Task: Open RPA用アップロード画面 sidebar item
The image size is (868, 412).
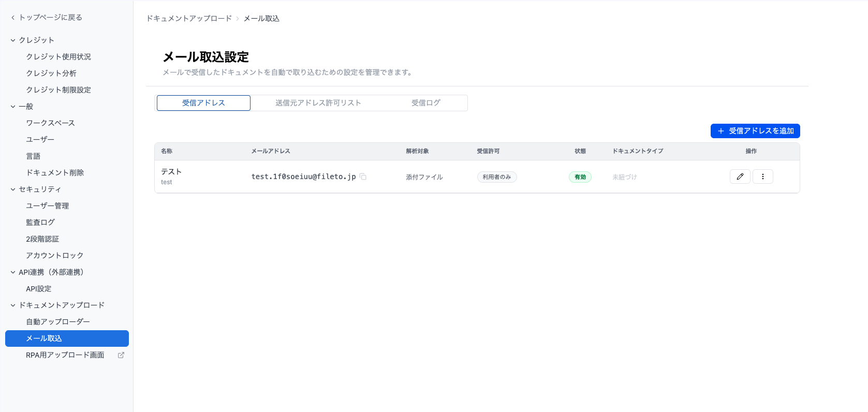Action: click(65, 355)
